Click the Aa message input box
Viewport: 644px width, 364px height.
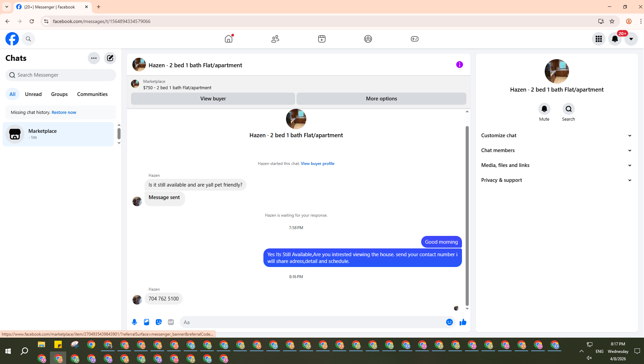click(312, 322)
